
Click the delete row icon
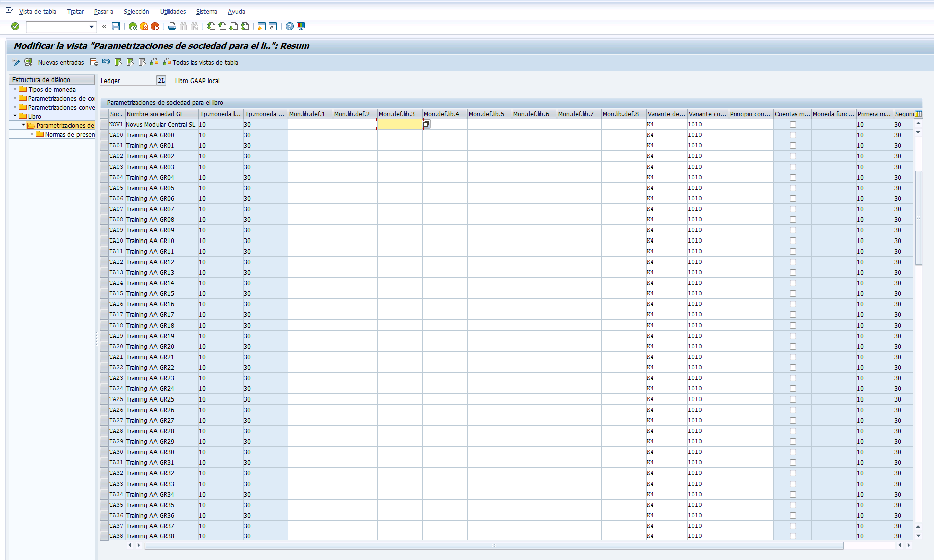[x=94, y=62]
